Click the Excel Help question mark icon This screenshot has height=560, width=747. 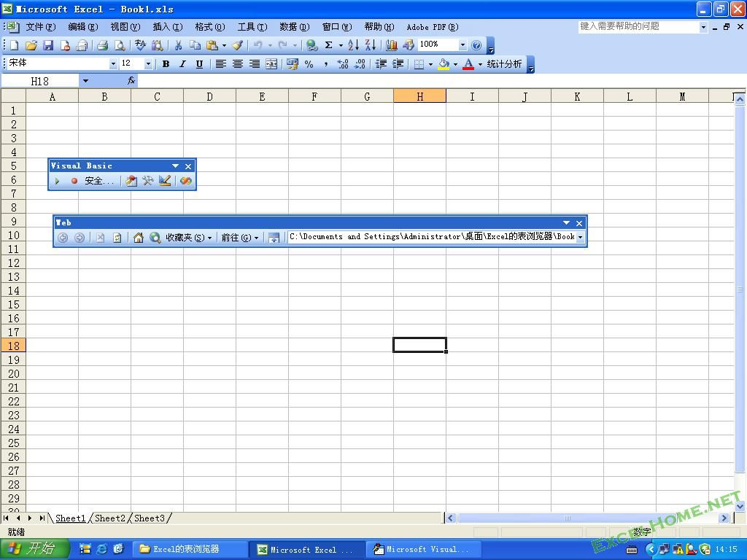point(476,45)
